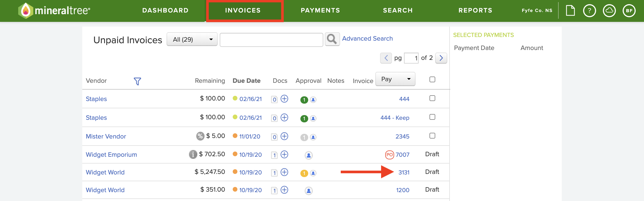This screenshot has width=644, height=201.
Task: Click the Fyfe Co. NS company name
Action: pos(537,10)
